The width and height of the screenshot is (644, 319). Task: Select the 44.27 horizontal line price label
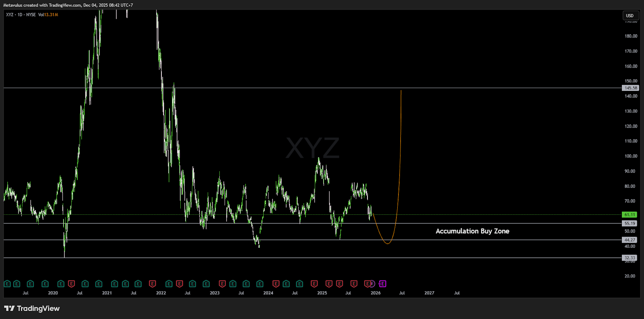coord(630,240)
